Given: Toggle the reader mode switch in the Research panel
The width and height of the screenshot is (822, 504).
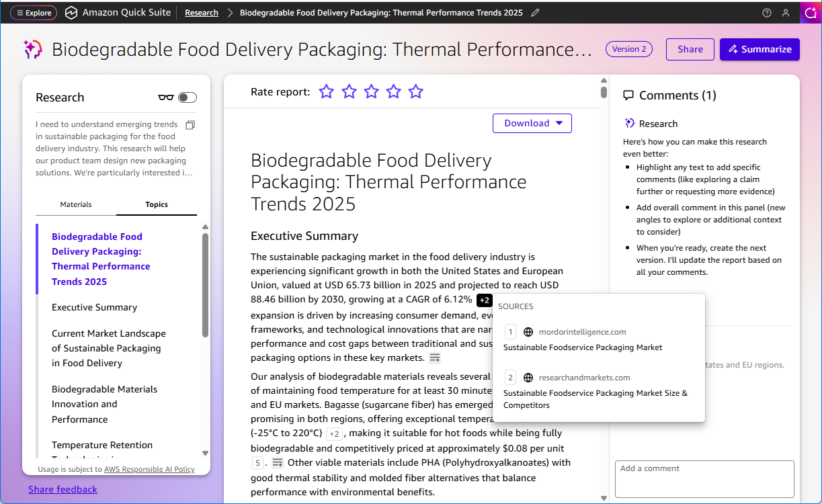Looking at the screenshot, I should click(188, 97).
